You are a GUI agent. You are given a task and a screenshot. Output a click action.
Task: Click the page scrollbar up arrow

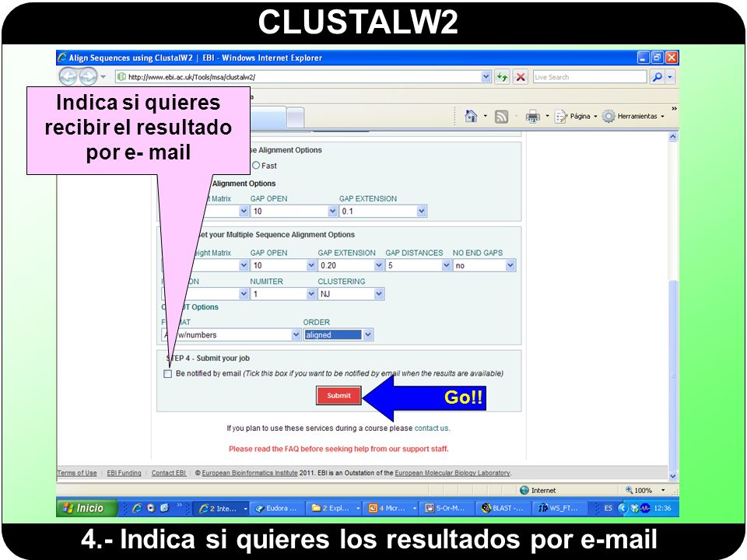point(672,137)
